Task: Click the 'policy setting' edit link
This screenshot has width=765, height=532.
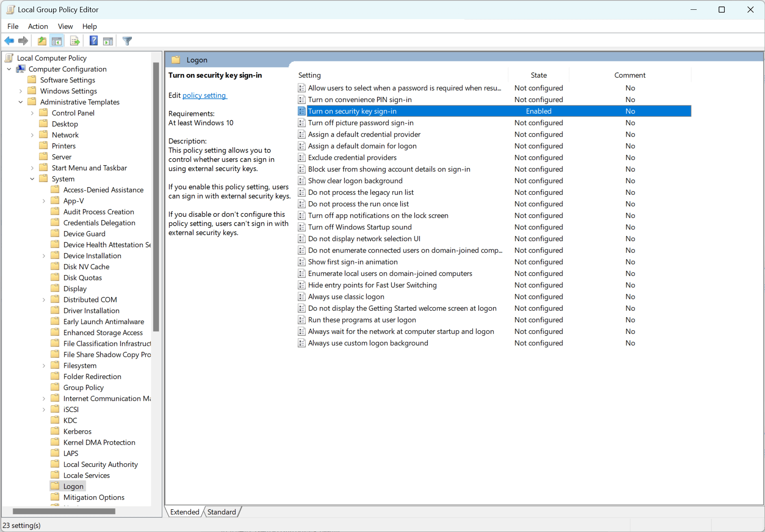Action: 204,95
